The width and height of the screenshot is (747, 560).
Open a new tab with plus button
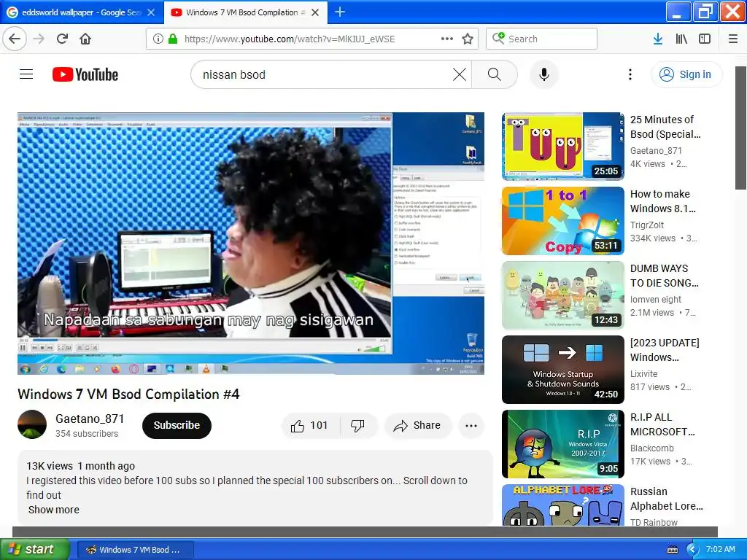340,12
